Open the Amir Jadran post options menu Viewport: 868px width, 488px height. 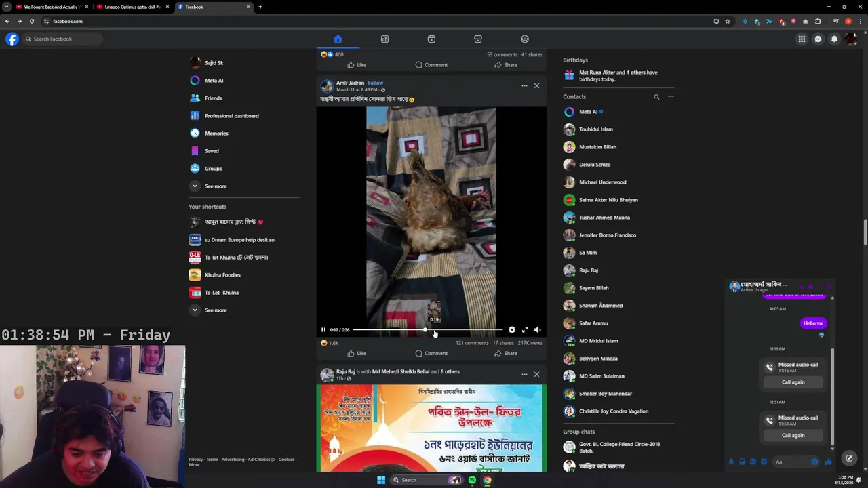(x=524, y=85)
